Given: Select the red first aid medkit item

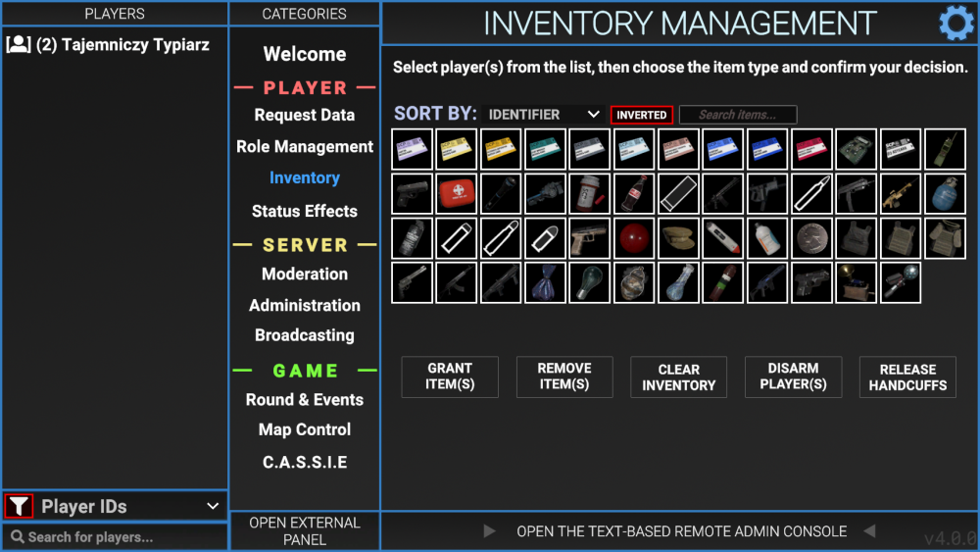Looking at the screenshot, I should click(456, 193).
